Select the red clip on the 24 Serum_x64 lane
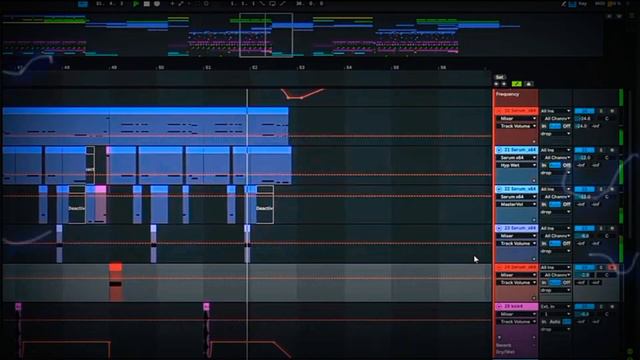Screen dimensions: 640x360 coord(116,282)
